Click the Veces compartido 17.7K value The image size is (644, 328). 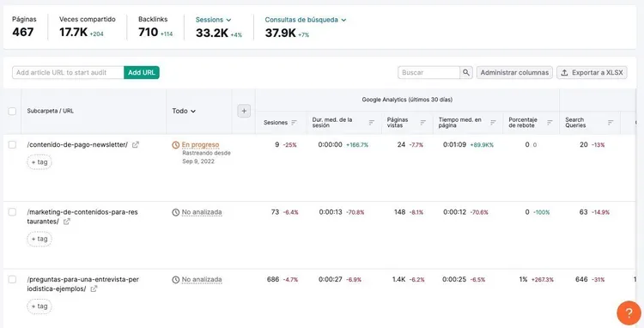pyautogui.click(x=73, y=32)
